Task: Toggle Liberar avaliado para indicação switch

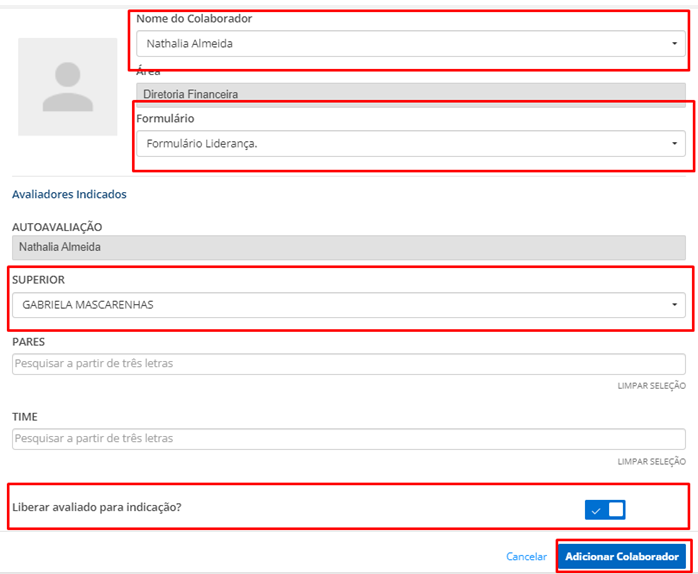Action: [605, 509]
